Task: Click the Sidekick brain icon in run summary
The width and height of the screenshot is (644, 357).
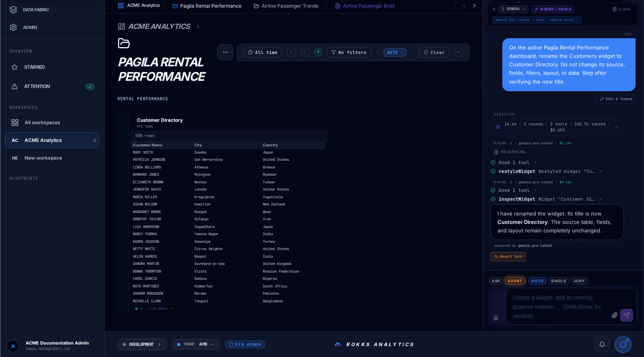Action: (498, 127)
